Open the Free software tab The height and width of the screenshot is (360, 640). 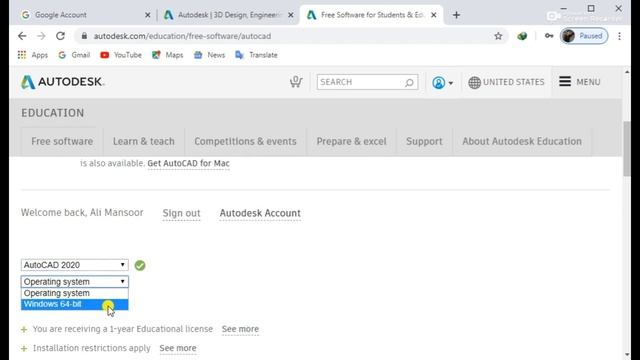[62, 141]
